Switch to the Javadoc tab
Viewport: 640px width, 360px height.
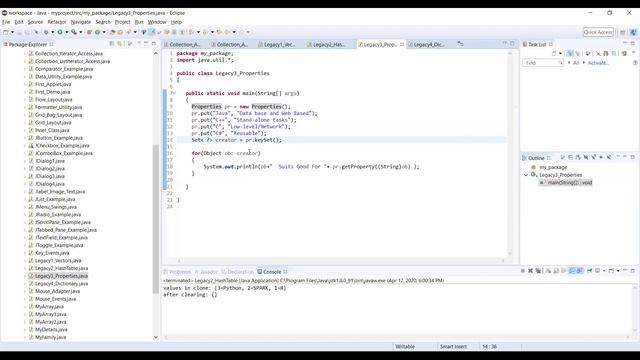click(x=206, y=272)
